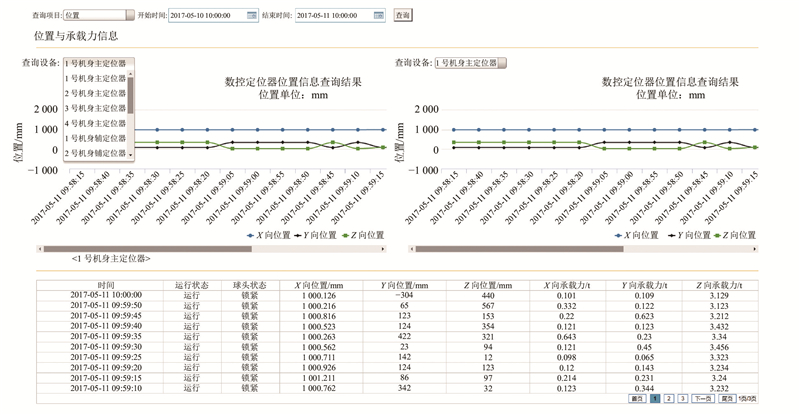Choose 3号机身主定位器 in the device list
Image resolution: width=800 pixels, height=415 pixels.
(x=95, y=108)
